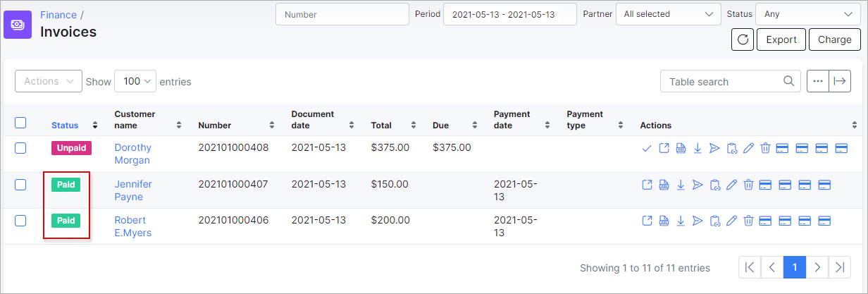Download Jennifer Payne's invoice
This screenshot has height=294, width=868.
pyautogui.click(x=681, y=185)
